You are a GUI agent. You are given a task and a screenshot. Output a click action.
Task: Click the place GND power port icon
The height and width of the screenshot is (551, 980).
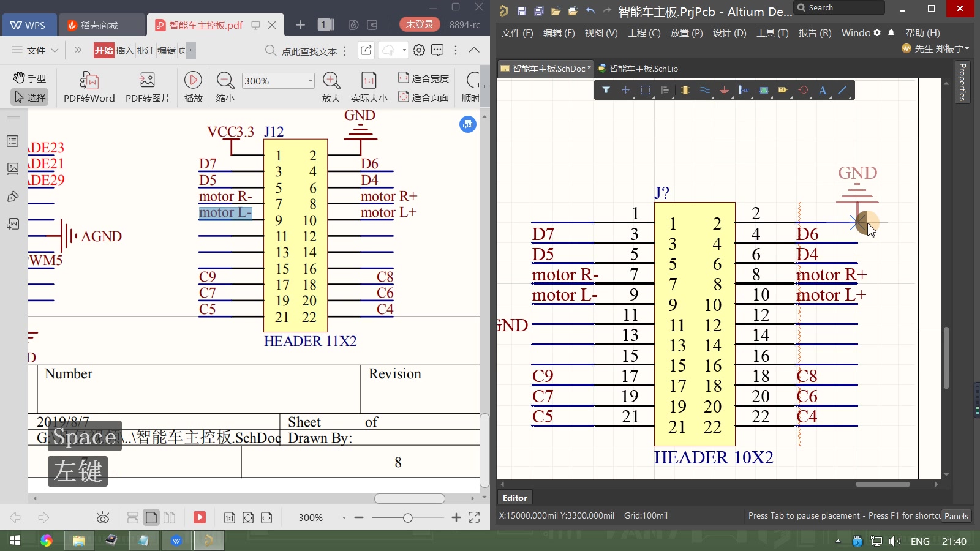point(724,90)
